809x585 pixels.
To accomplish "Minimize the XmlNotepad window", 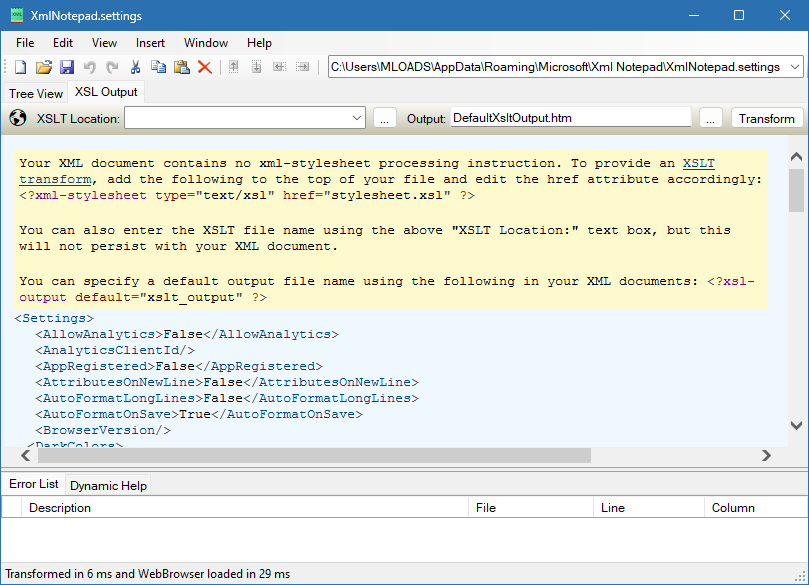I will click(694, 15).
